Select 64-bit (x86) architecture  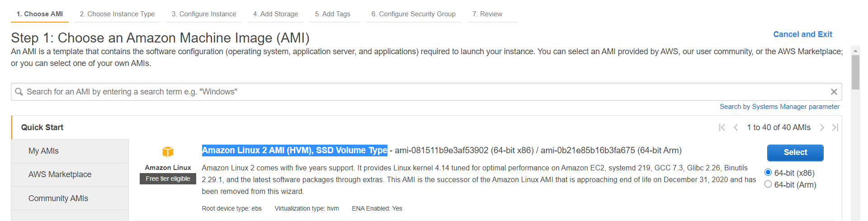[x=768, y=173]
